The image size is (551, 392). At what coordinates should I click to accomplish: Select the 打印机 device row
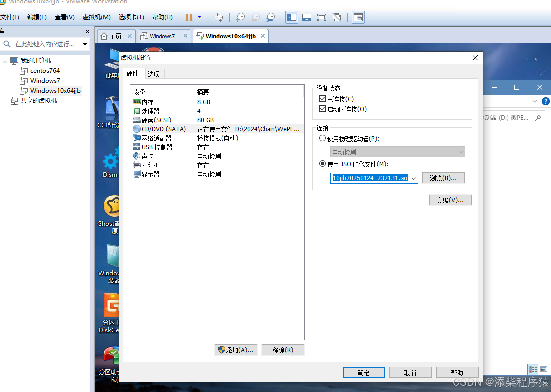(217, 165)
